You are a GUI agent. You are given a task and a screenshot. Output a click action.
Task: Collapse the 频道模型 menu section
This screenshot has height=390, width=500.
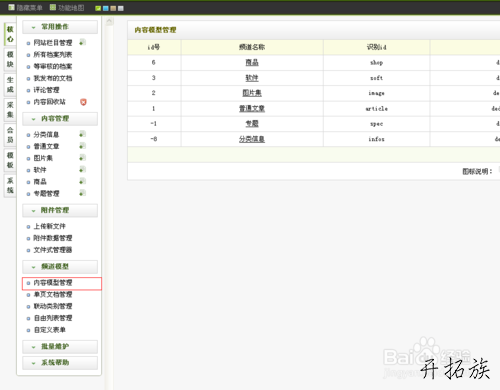60,267
